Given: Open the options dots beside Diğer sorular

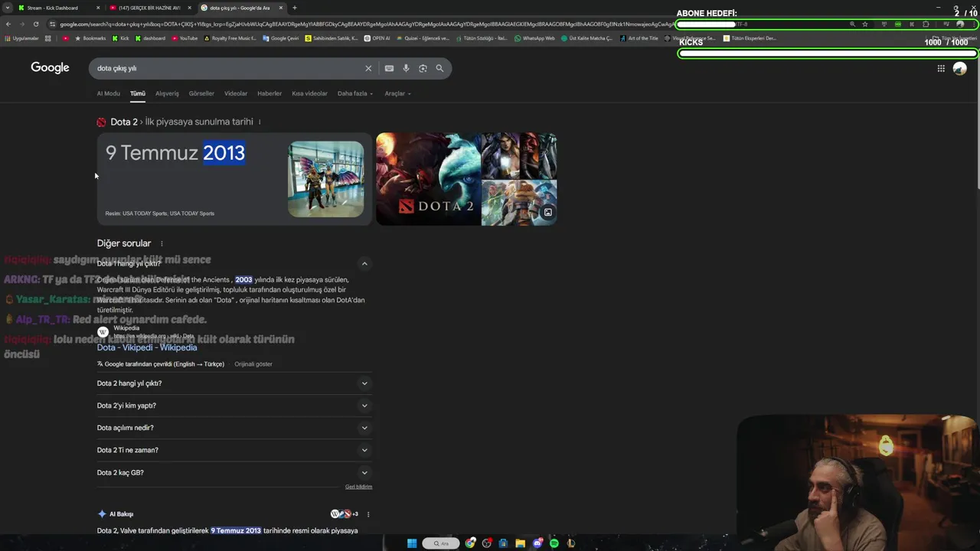Looking at the screenshot, I should pyautogui.click(x=161, y=243).
